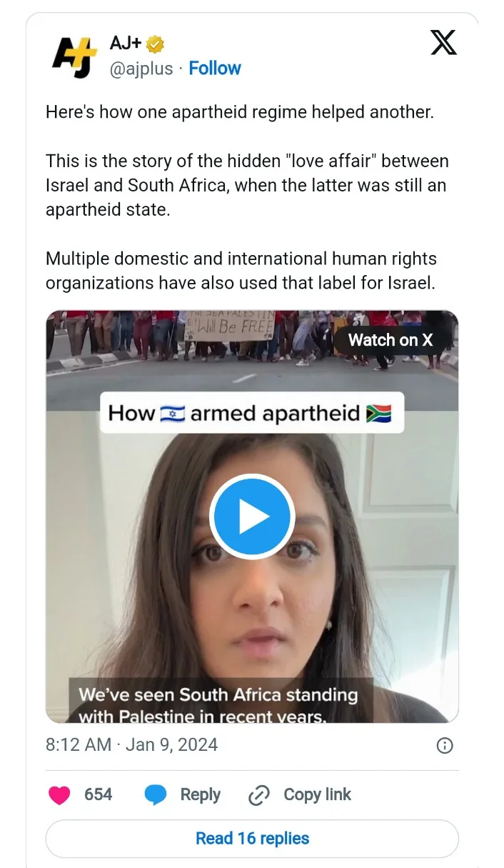504x868 pixels.
Task: Open Read 16 replies
Action: pos(252,839)
